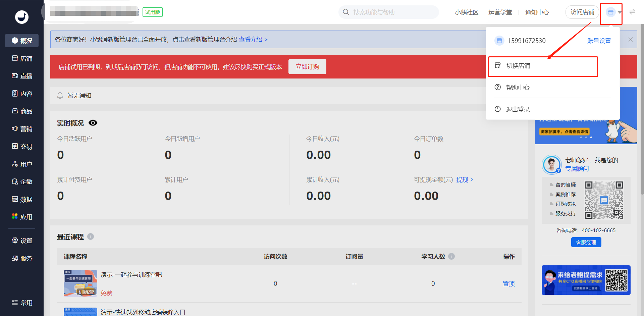Click the switch arrows icon at top right
The width and height of the screenshot is (644, 316).
click(x=632, y=12)
